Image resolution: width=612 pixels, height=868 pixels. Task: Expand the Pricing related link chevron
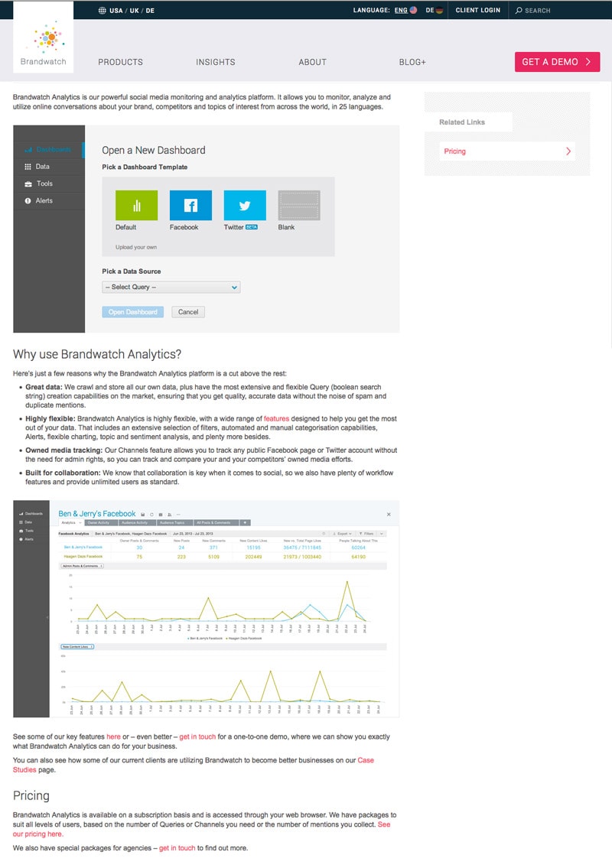coord(568,151)
